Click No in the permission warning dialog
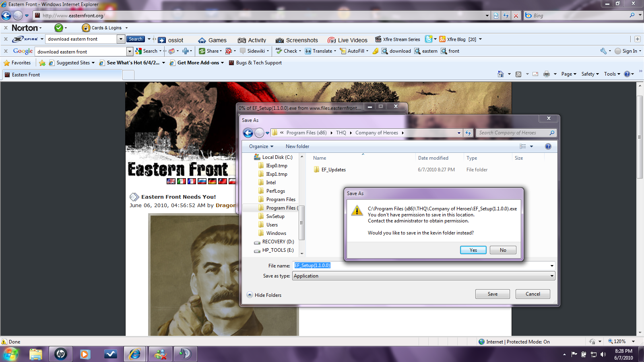Viewport: 644px width, 362px height. click(x=503, y=250)
